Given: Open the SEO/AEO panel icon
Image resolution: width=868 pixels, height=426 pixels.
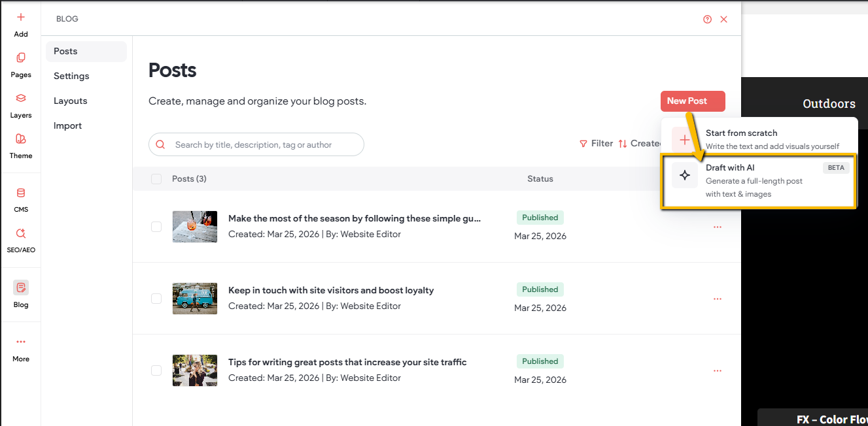Looking at the screenshot, I should pos(21,234).
